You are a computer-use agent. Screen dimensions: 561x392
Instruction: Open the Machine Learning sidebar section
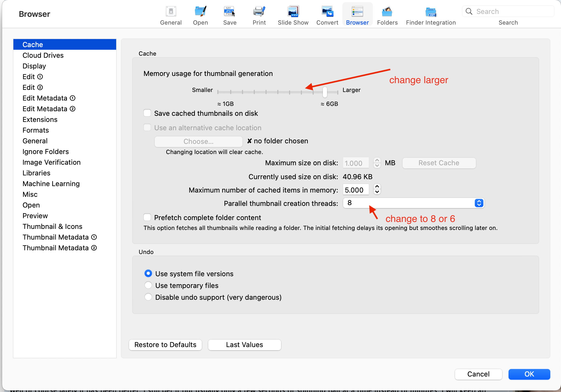click(51, 184)
